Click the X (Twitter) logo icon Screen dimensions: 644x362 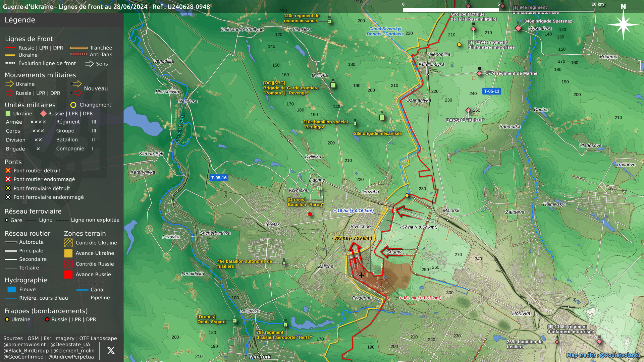pos(111,351)
